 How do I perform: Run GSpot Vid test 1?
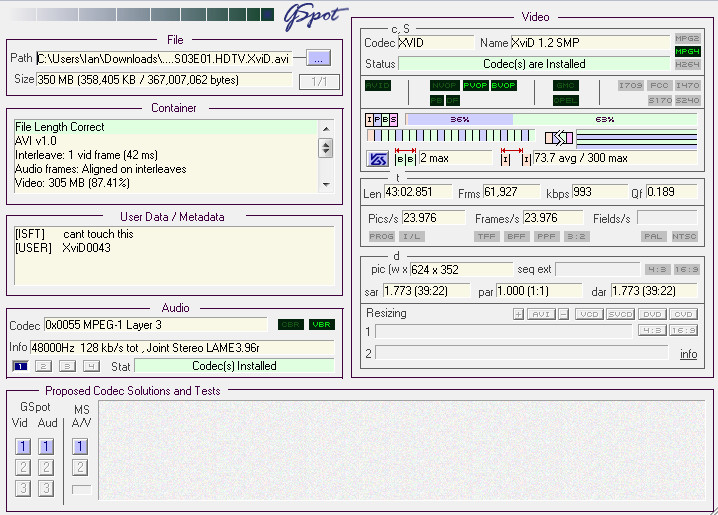point(23,446)
